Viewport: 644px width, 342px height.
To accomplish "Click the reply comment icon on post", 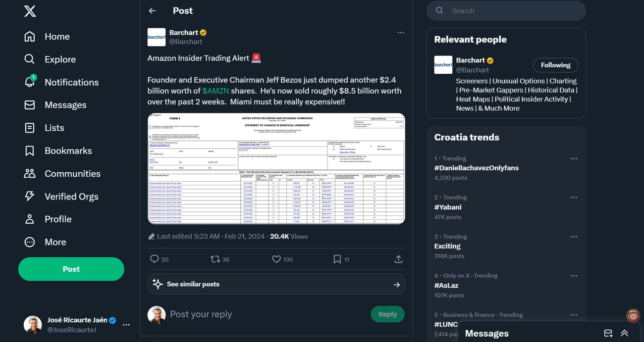I will tap(155, 259).
